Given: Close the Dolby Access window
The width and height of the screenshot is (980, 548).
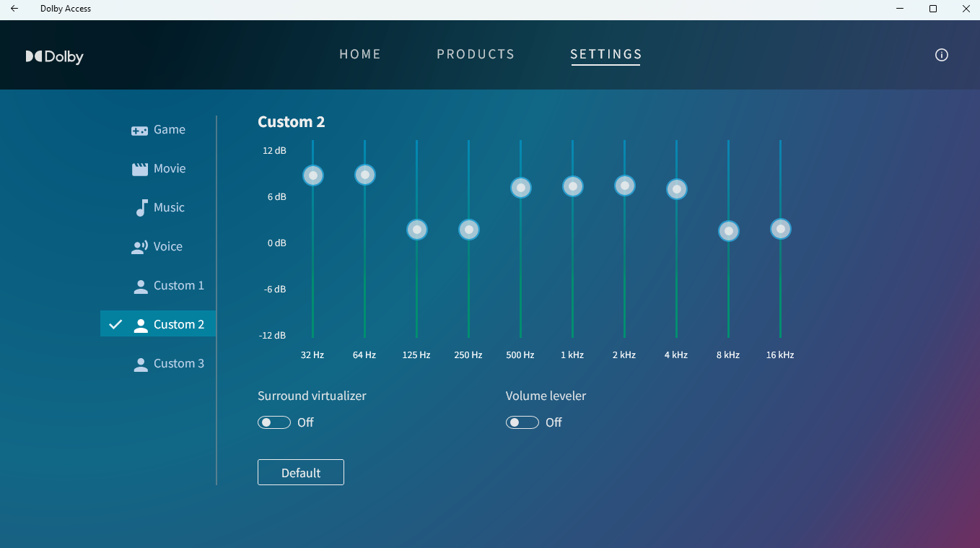Looking at the screenshot, I should (966, 9).
